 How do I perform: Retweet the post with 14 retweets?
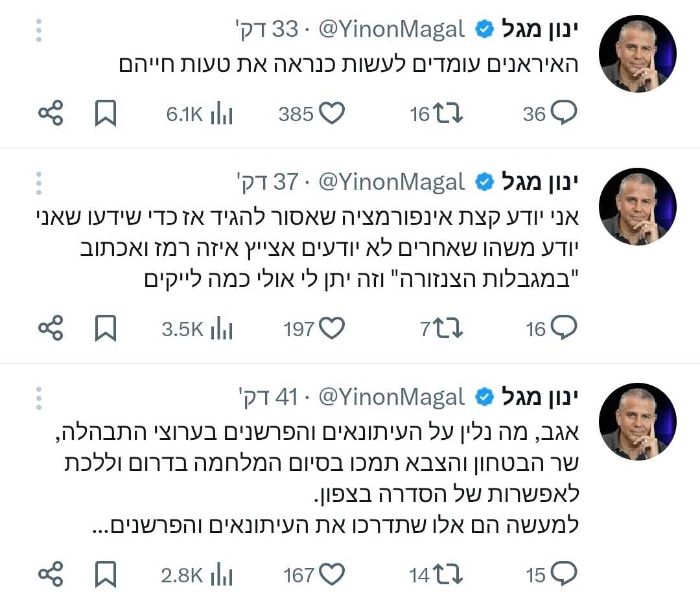click(447, 575)
